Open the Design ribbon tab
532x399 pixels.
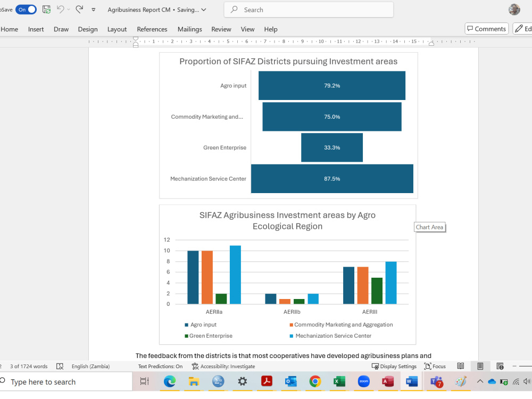[88, 29]
